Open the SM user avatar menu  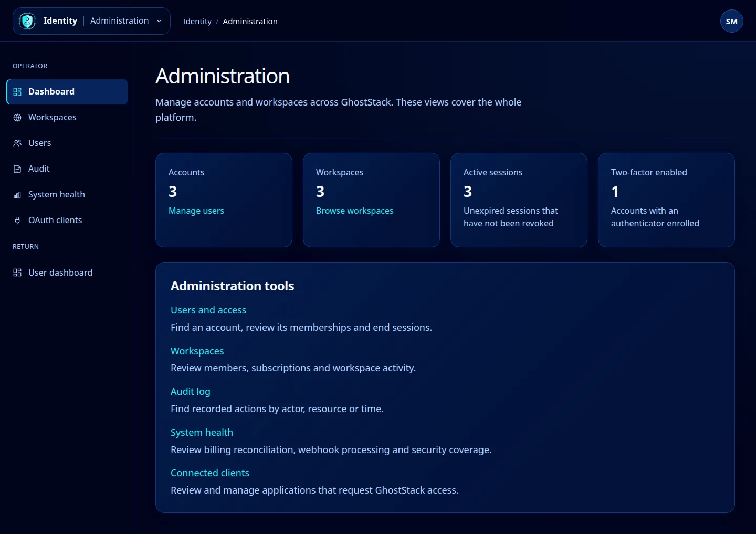coord(732,22)
